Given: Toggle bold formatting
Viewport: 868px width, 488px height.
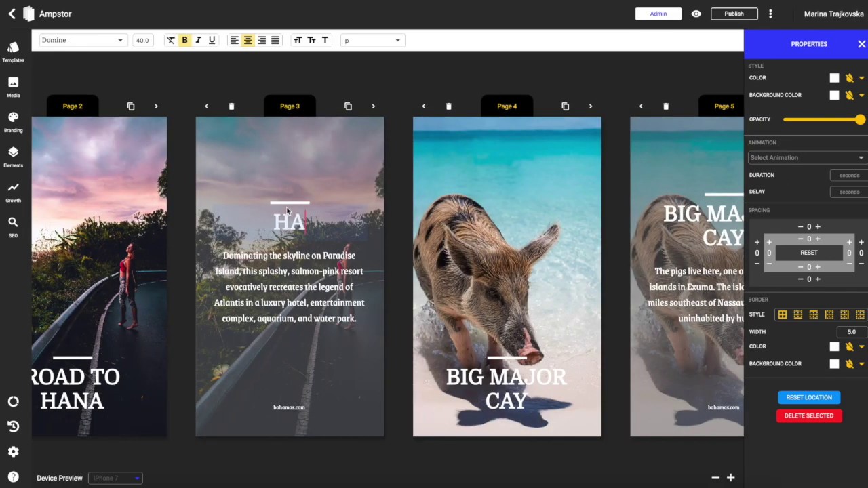Looking at the screenshot, I should point(184,40).
